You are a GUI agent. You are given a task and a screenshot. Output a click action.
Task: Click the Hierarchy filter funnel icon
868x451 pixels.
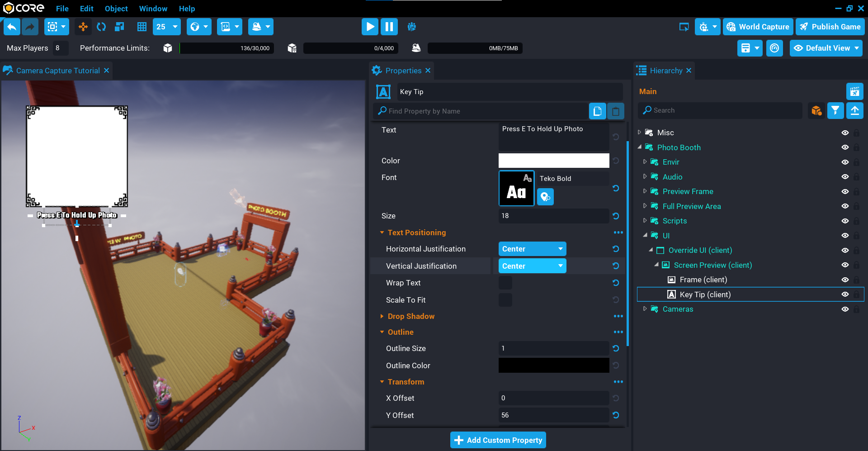point(835,110)
